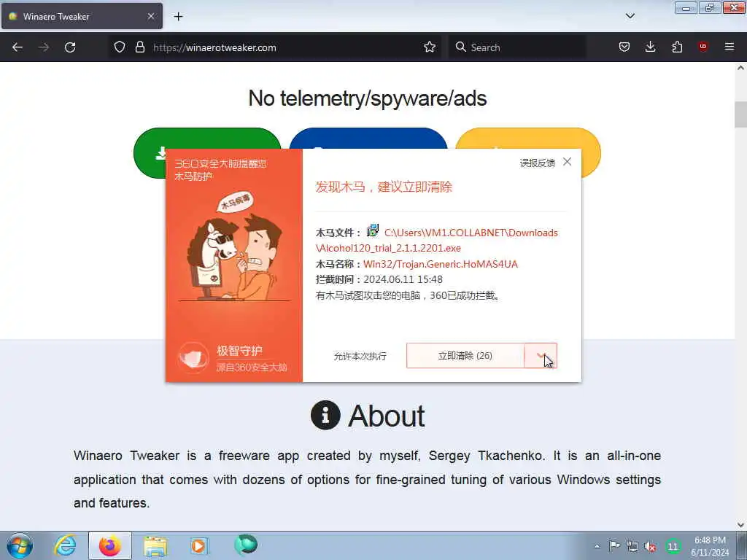Open the Action Center flag icon
The height and width of the screenshot is (560, 747).
tap(614, 546)
